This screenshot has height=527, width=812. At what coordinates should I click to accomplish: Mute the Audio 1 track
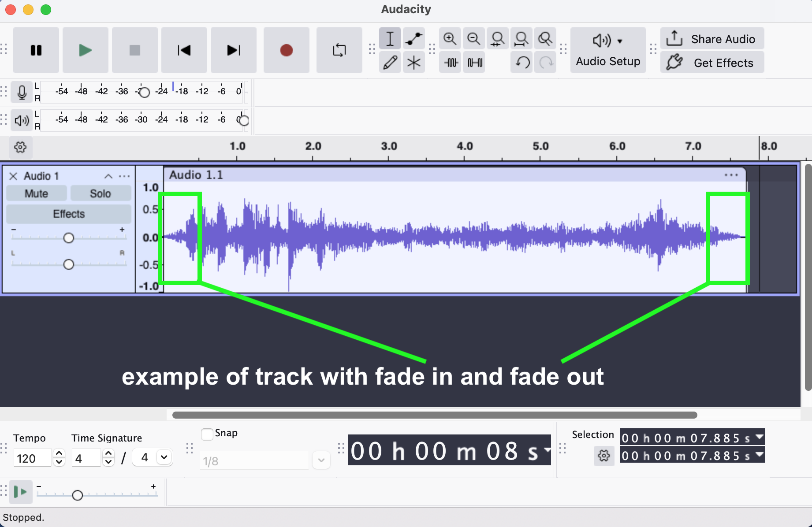37,193
